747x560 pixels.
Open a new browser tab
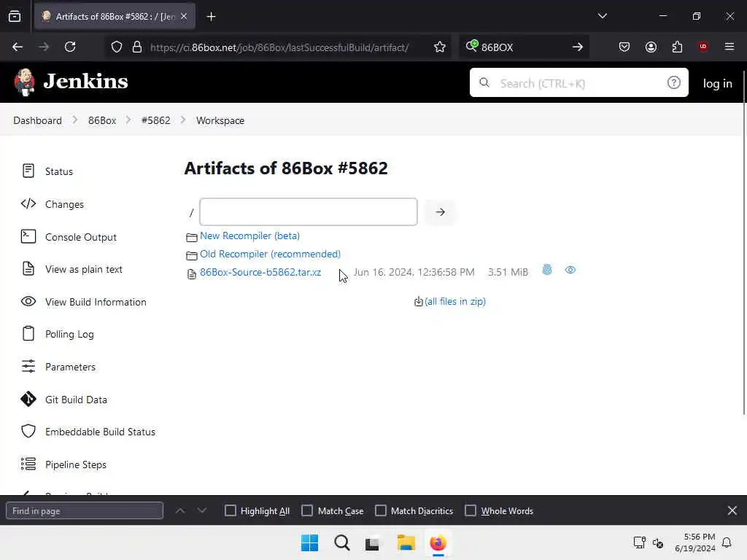tap(211, 17)
